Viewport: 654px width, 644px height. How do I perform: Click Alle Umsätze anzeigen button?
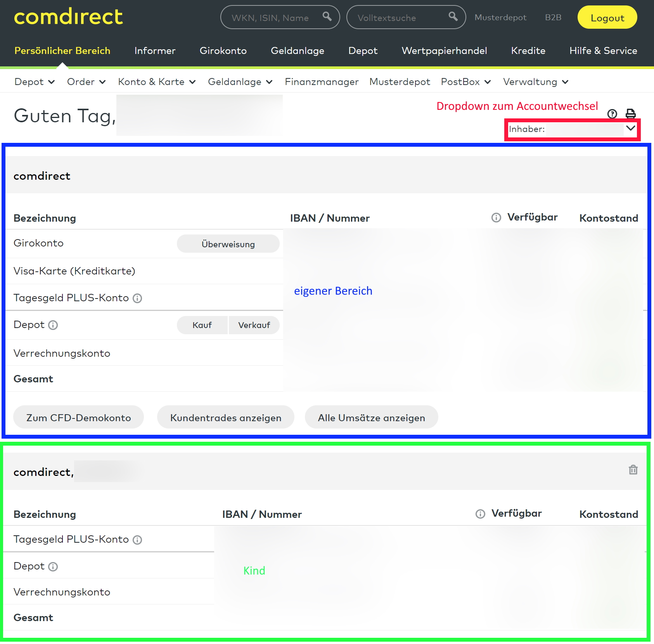371,418
